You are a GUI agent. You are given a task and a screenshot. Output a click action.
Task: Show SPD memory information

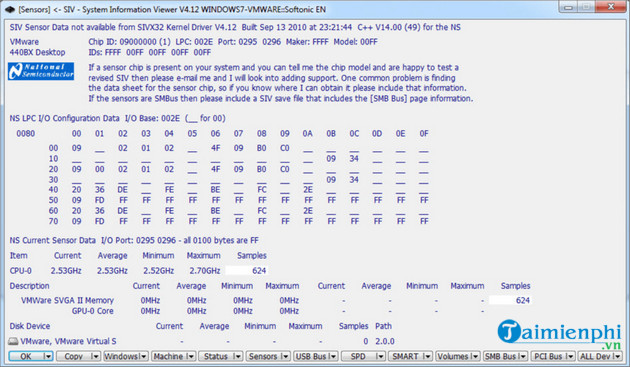point(358,356)
